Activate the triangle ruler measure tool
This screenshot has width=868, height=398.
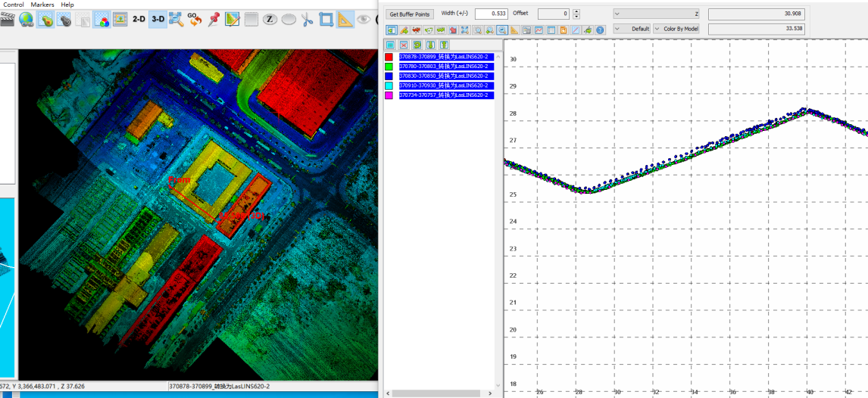[x=345, y=20]
